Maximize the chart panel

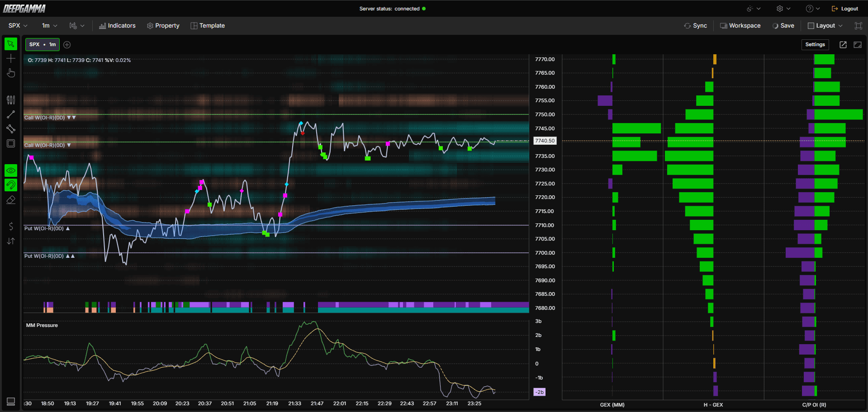tap(858, 44)
